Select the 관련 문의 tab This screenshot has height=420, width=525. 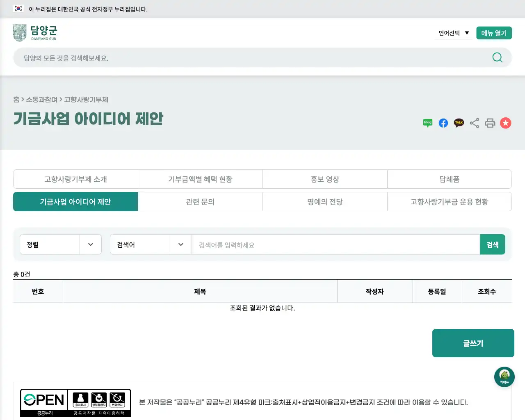(200, 201)
